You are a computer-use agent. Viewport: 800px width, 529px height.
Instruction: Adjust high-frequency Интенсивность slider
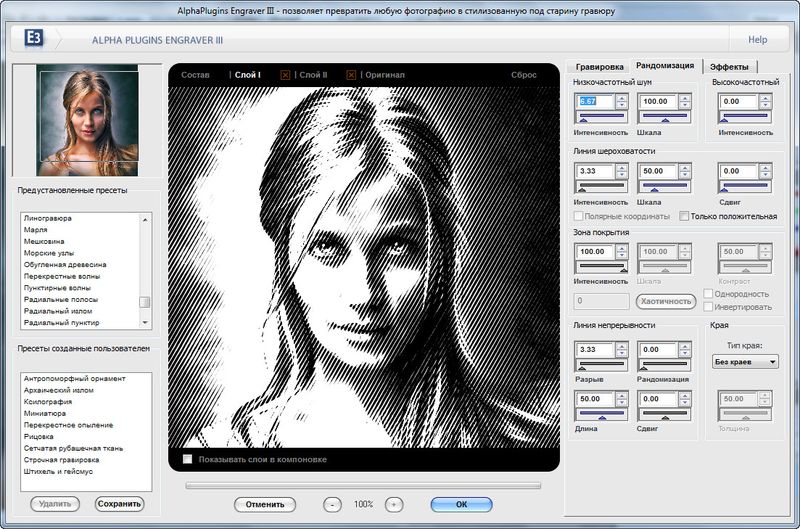[745, 117]
